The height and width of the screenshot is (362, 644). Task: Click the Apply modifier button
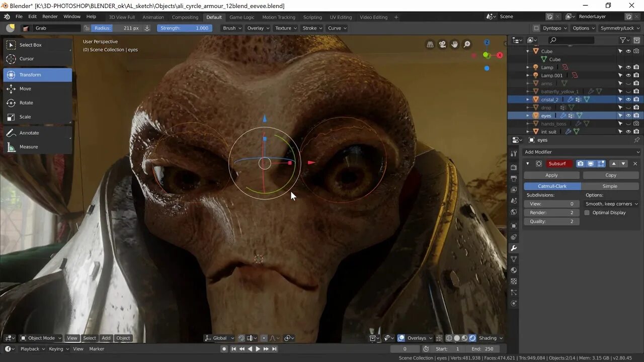[x=551, y=175]
